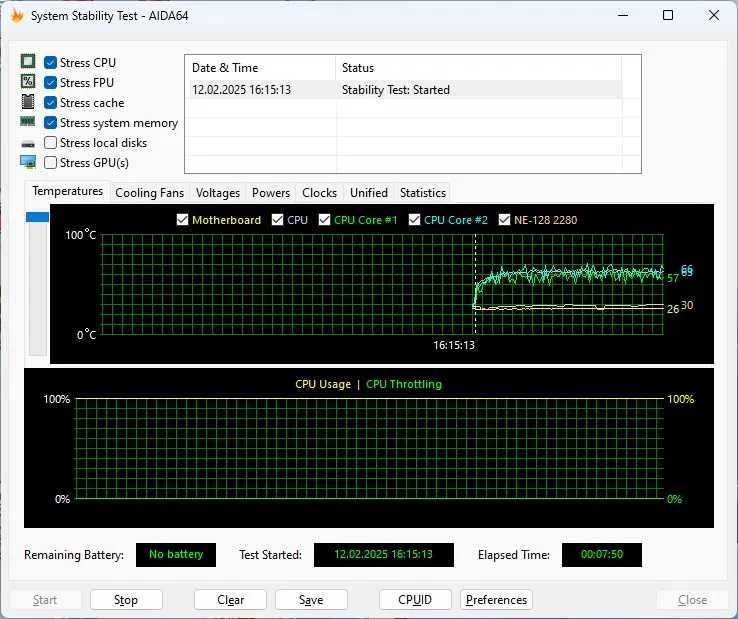Hide Motherboard temperature in graph

coord(182,220)
